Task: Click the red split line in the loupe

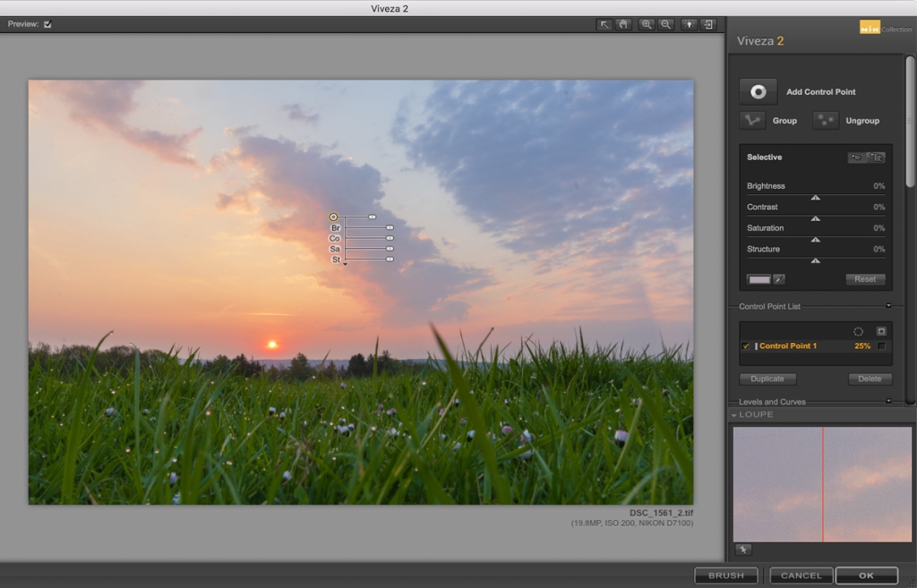Action: pyautogui.click(x=823, y=484)
